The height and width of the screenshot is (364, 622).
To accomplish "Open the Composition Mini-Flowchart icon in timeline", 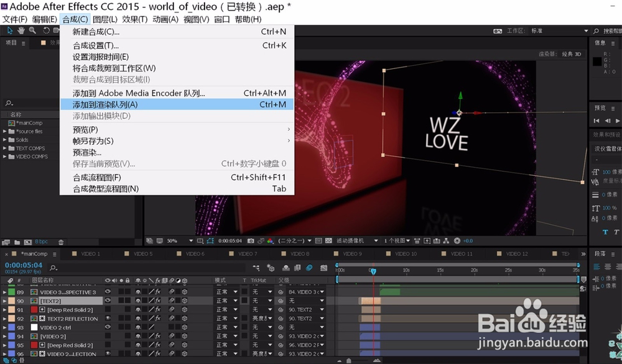I will tap(256, 268).
